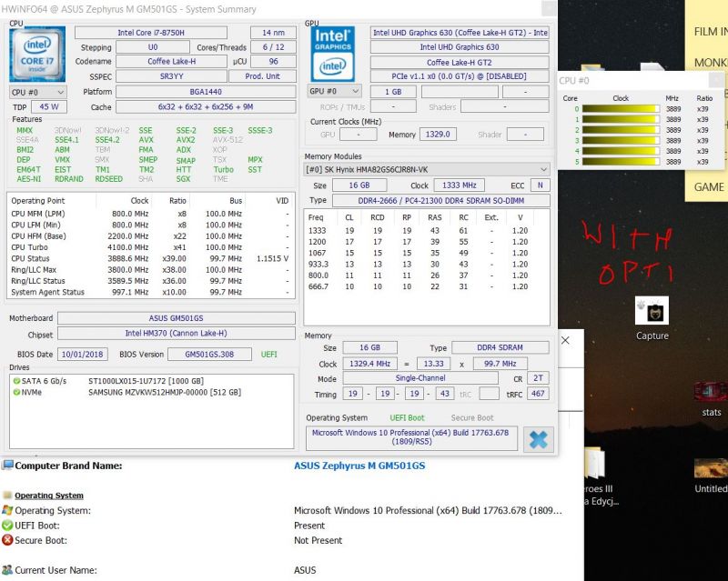Click green check icon next to NVMe

click(x=16, y=392)
